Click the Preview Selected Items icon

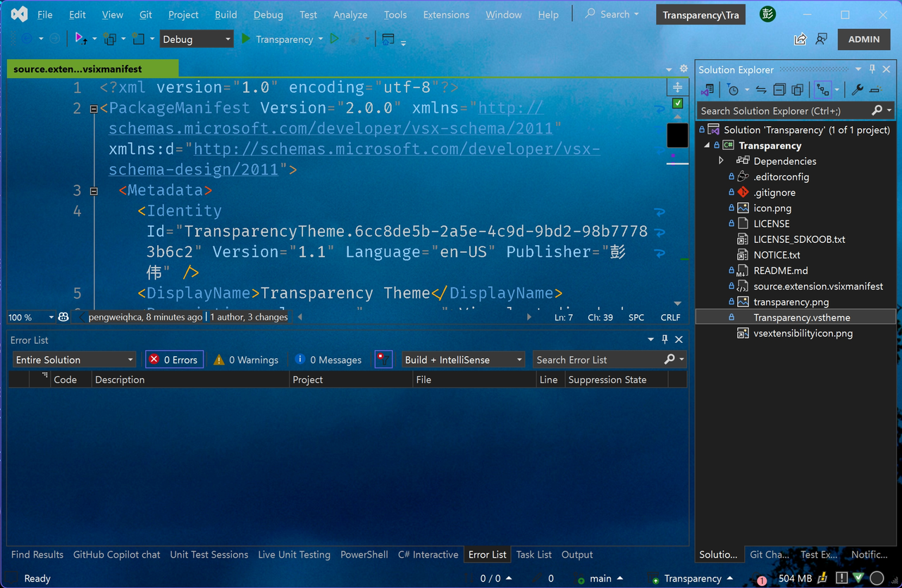(x=875, y=89)
